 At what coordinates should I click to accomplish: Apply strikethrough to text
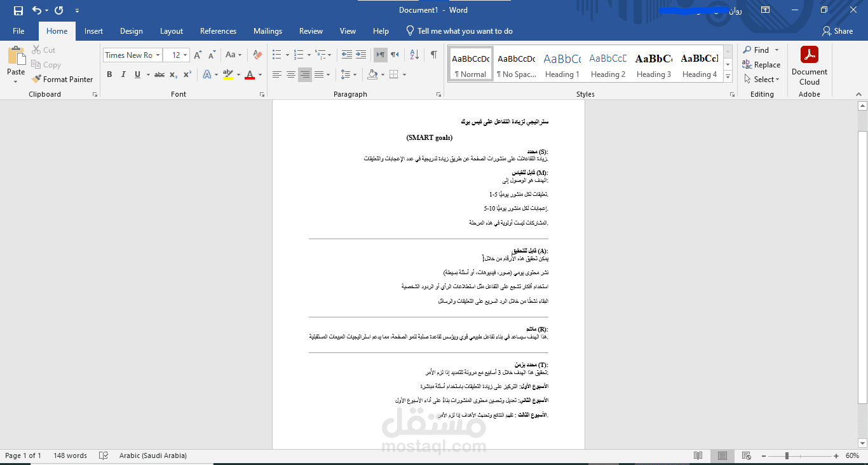(x=159, y=74)
